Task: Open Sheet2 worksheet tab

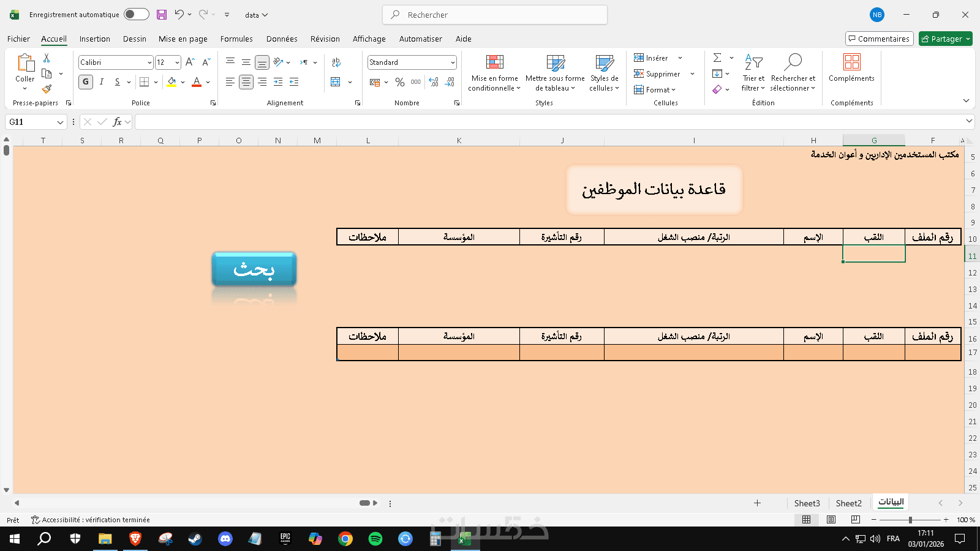Action: click(x=849, y=503)
